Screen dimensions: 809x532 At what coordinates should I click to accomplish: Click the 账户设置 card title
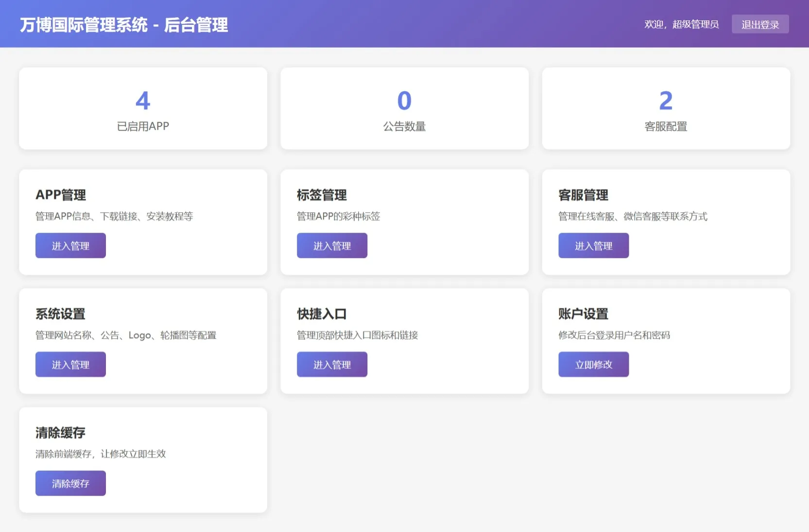[583, 313]
